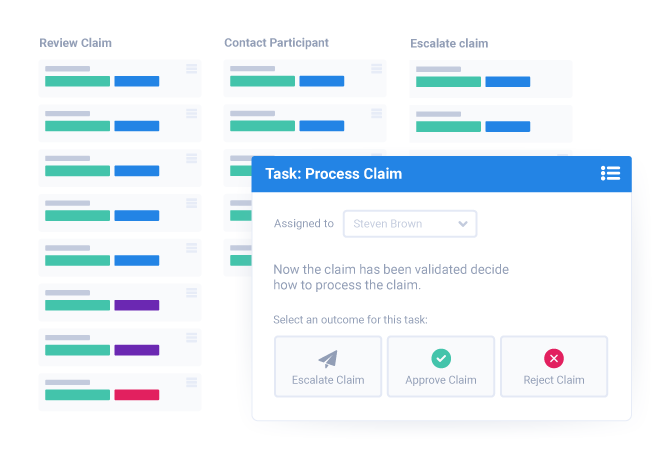The height and width of the screenshot is (450, 665).
Task: Click the purple tag in Review Claim column
Action: click(137, 305)
